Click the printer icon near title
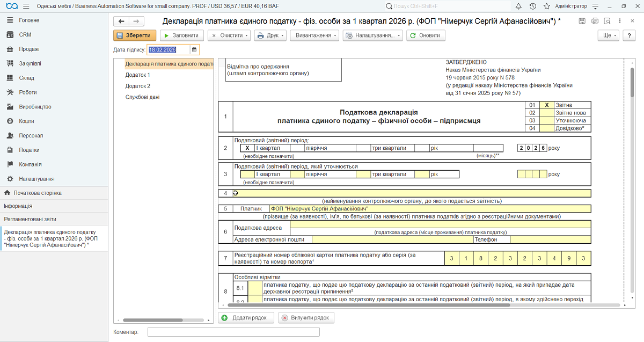This screenshot has height=342, width=644. 595,21
